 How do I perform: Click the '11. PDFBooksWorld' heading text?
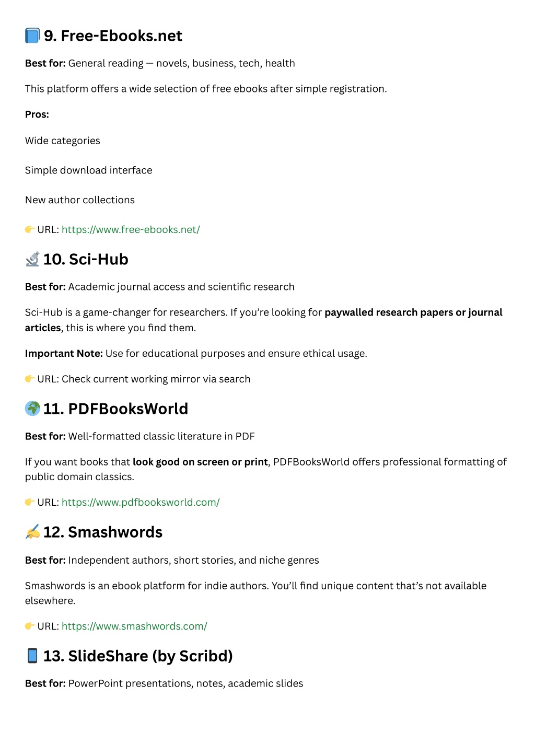[x=115, y=409]
